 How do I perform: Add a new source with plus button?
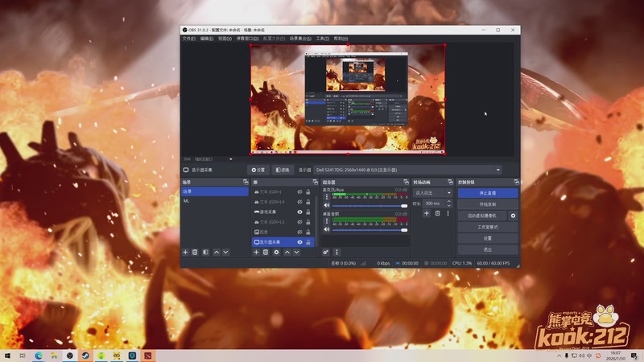point(256,252)
